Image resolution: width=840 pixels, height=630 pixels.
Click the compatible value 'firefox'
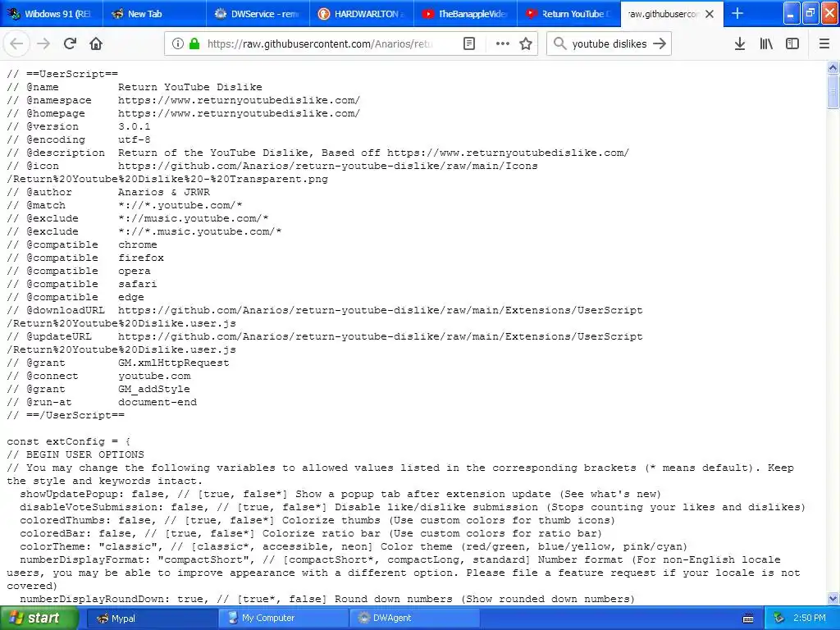click(x=141, y=258)
